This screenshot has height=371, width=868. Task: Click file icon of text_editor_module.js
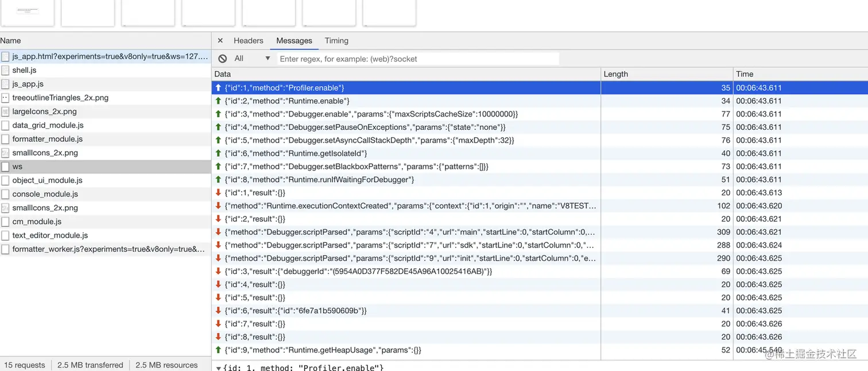pyautogui.click(x=5, y=235)
